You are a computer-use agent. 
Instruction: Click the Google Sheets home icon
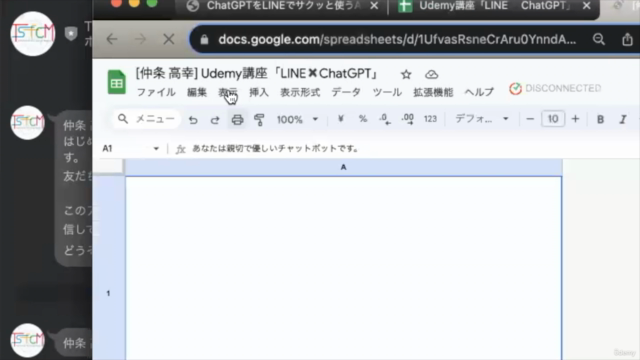116,82
